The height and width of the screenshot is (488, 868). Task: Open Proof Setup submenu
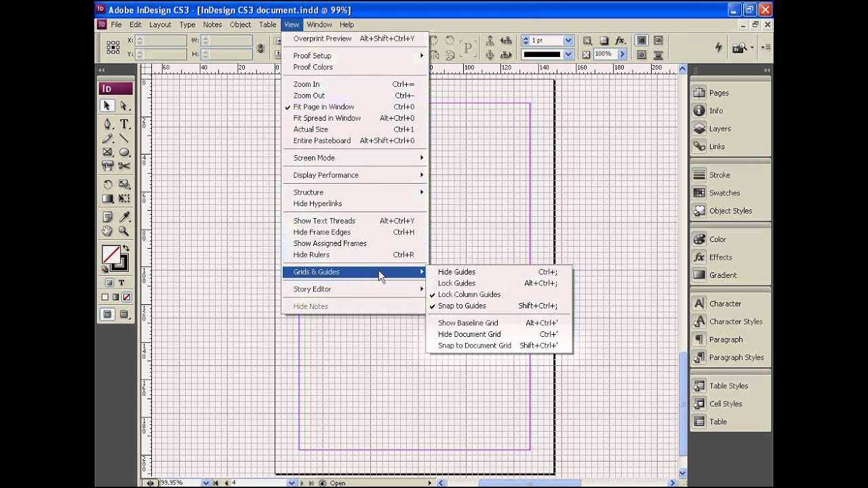click(354, 56)
